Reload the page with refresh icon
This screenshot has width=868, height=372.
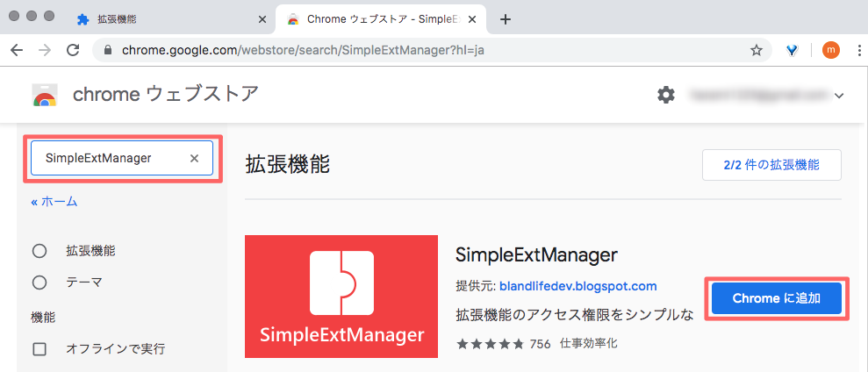tap(73, 51)
